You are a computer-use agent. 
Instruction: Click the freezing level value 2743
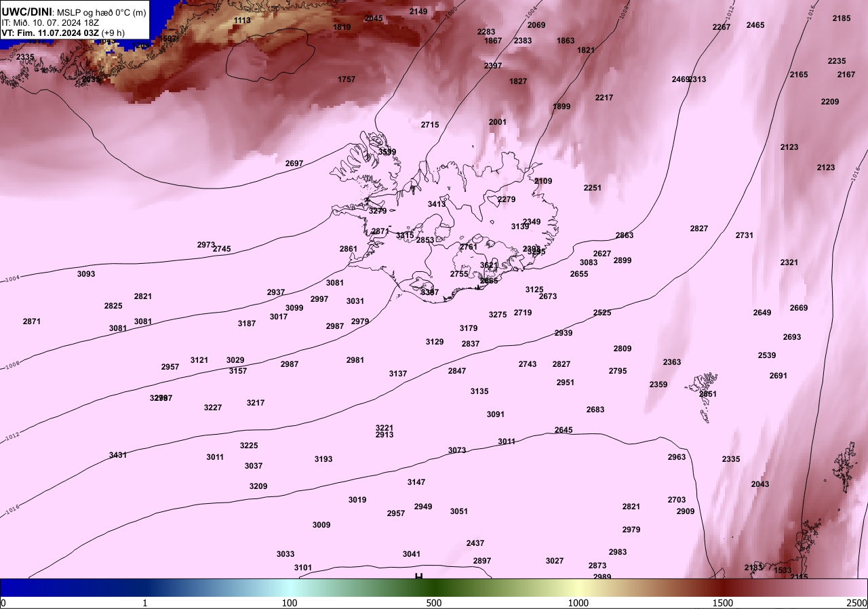[528, 364]
